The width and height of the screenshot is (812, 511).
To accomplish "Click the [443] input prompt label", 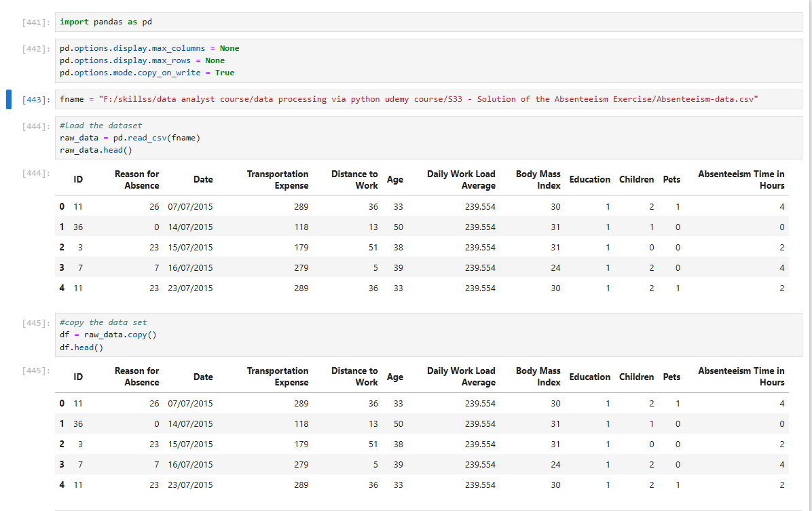I will (36, 99).
